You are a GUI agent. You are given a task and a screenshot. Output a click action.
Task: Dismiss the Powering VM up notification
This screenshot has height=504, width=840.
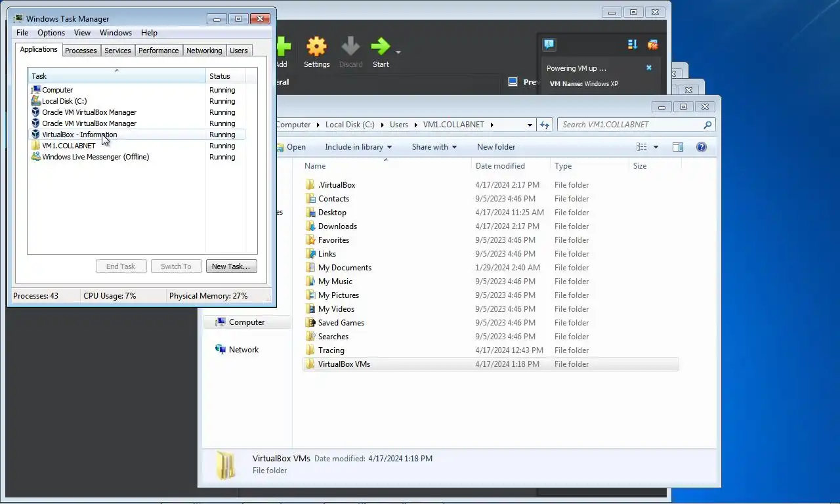649,68
